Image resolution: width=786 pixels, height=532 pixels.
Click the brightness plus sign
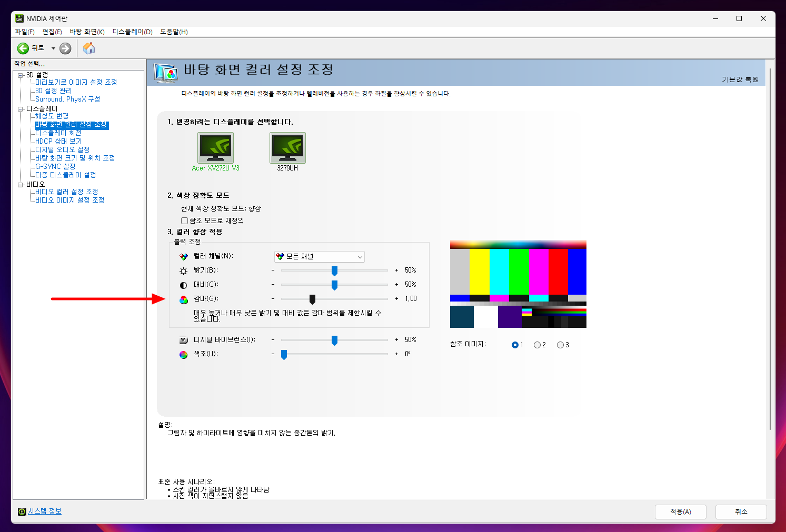coord(397,270)
